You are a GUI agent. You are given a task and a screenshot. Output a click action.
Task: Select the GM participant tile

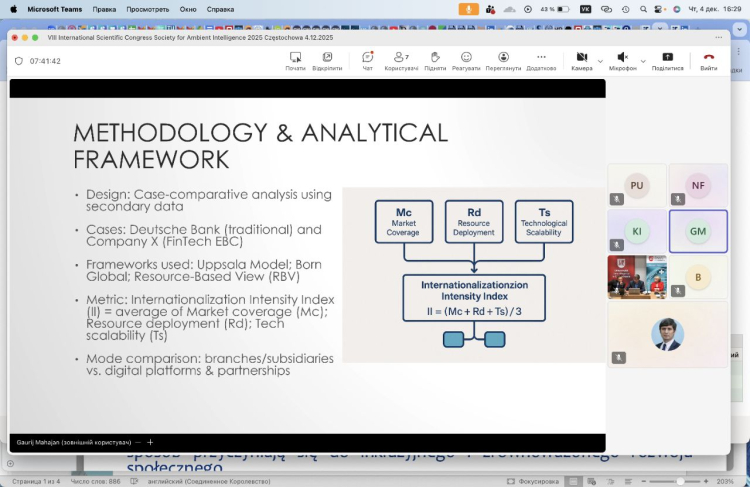click(698, 231)
